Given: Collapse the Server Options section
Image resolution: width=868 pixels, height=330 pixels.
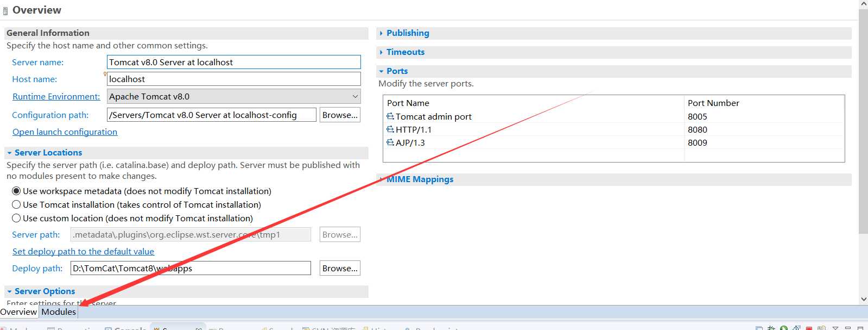Looking at the screenshot, I should pyautogui.click(x=9, y=291).
